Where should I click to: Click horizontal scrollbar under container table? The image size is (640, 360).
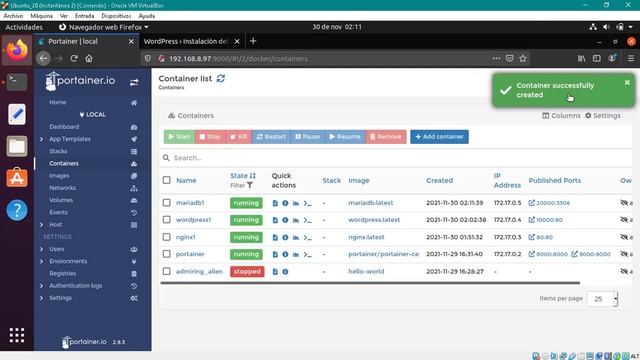pyautogui.click(x=370, y=282)
